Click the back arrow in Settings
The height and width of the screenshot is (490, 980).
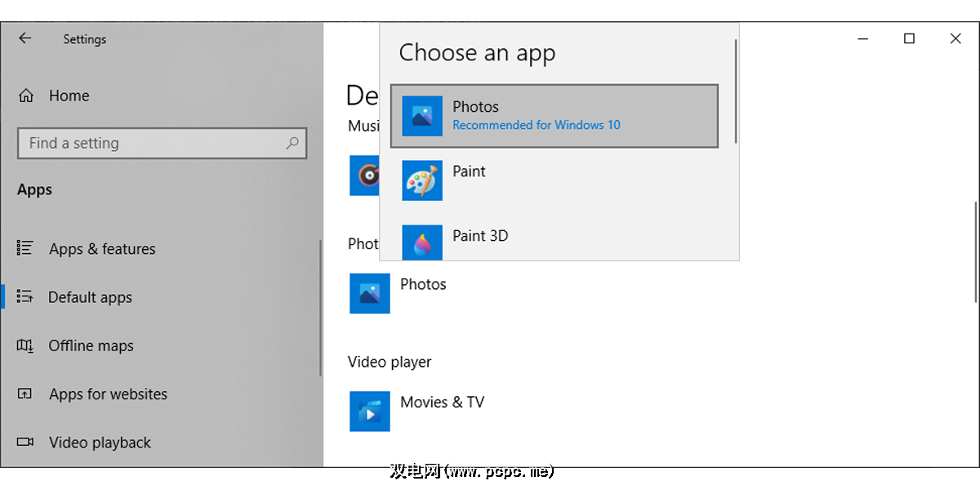(25, 38)
